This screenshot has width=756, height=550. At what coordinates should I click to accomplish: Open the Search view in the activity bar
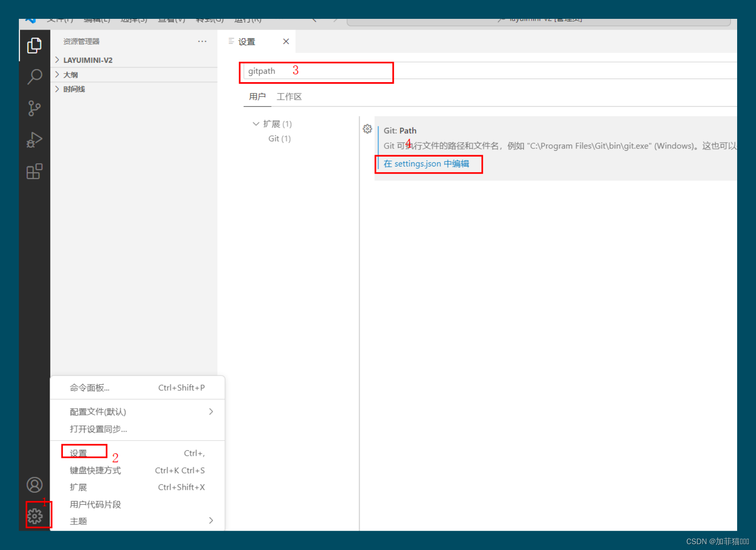click(34, 77)
